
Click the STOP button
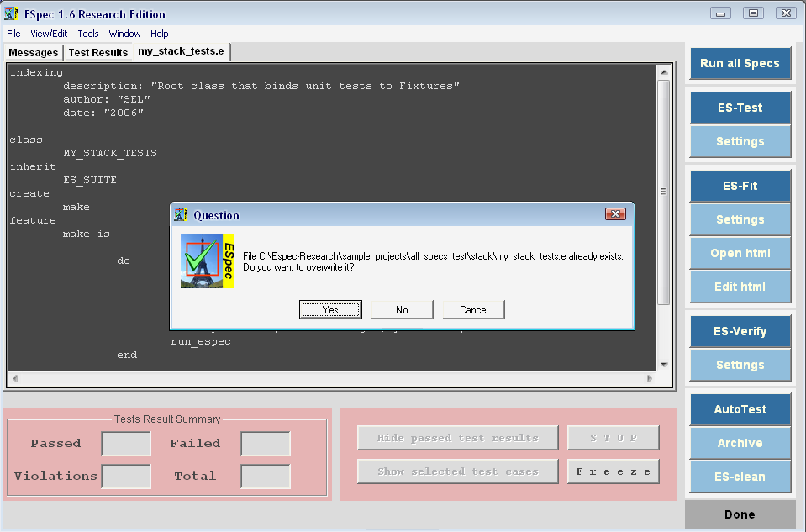[x=614, y=438]
